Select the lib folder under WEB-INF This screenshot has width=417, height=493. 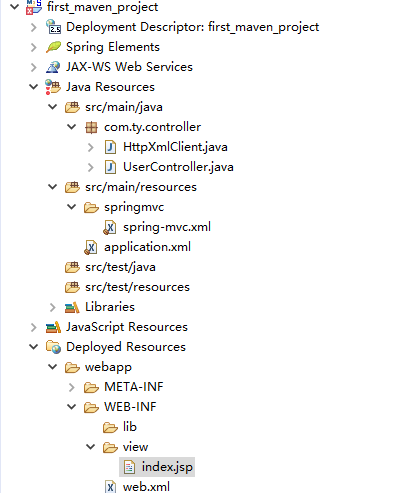pos(130,427)
